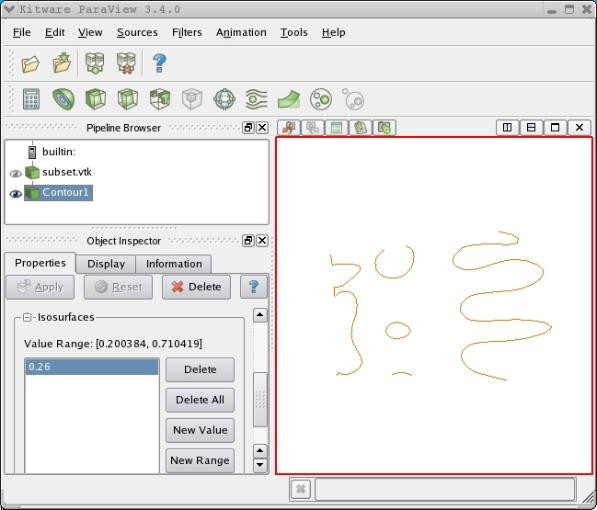Click the status progress bar
597x510 pixels.
point(445,489)
